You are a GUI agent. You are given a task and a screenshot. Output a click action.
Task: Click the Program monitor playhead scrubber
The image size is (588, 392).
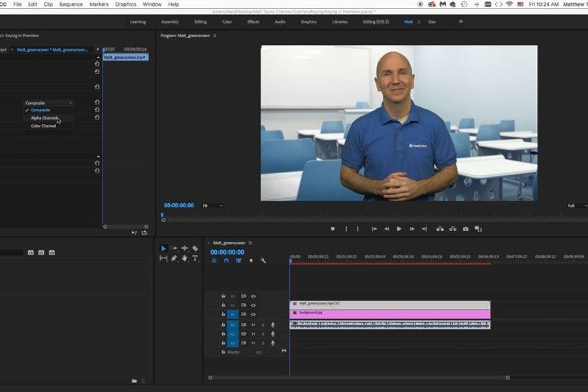[163, 216]
